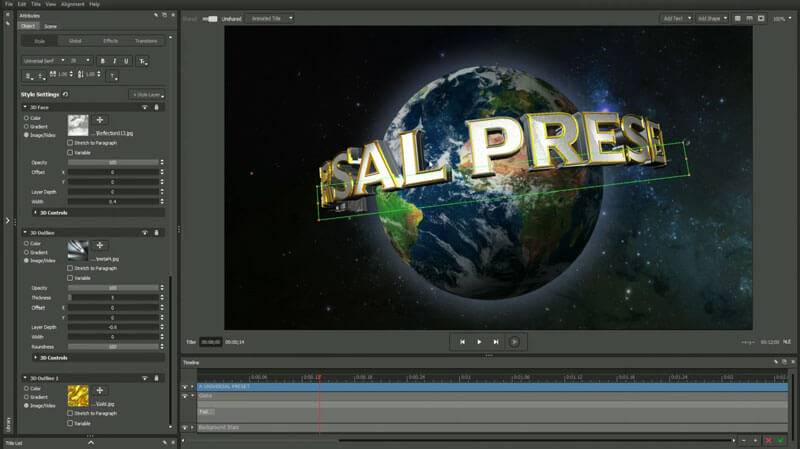Zoom in the timeline with plus button
Screen dimensions: 800x449
756,440
